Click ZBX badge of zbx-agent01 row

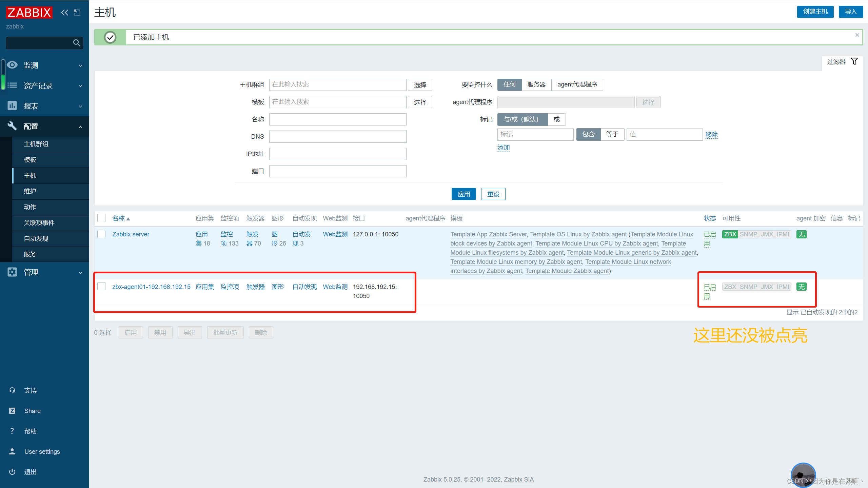click(x=730, y=287)
